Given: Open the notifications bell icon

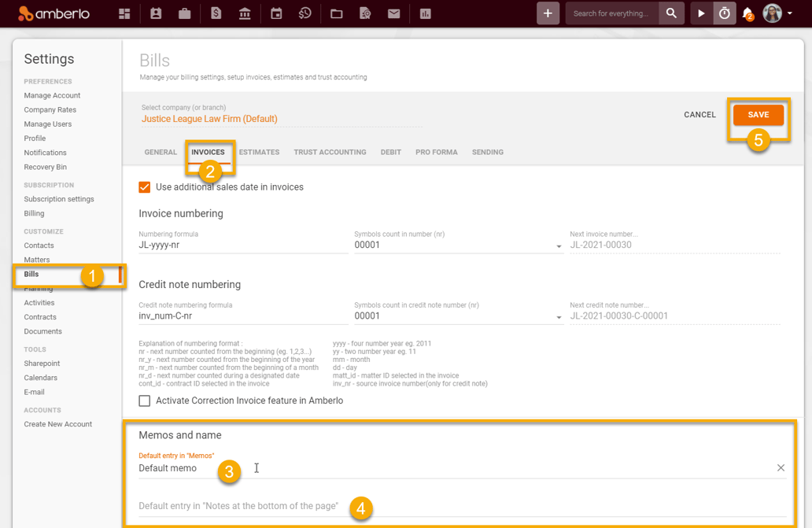Looking at the screenshot, I should (747, 14).
